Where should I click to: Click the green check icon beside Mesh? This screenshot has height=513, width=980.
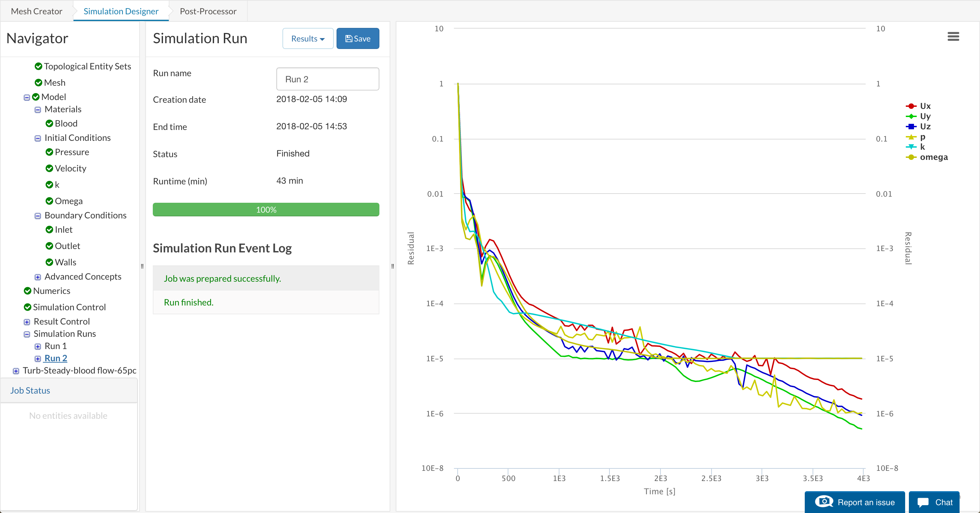point(38,83)
